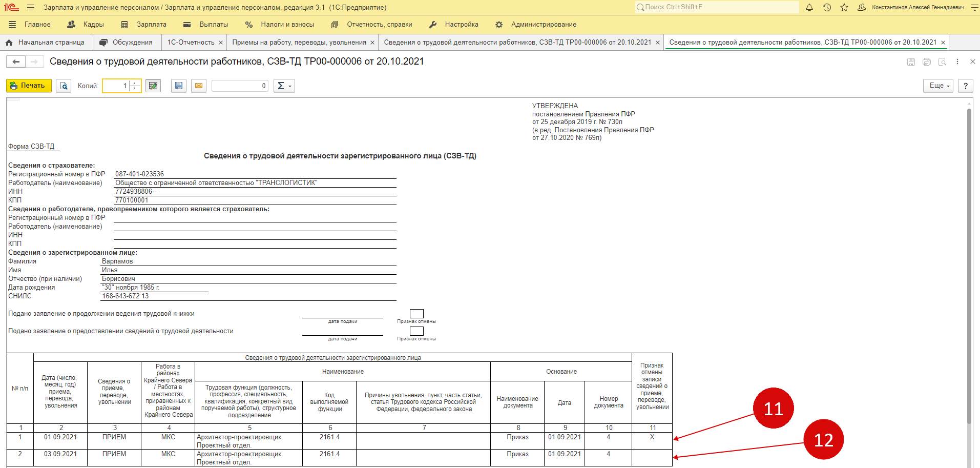Select birth date "30" ноября 1985 г.
This screenshot has height=468, width=980.
[x=154, y=288]
